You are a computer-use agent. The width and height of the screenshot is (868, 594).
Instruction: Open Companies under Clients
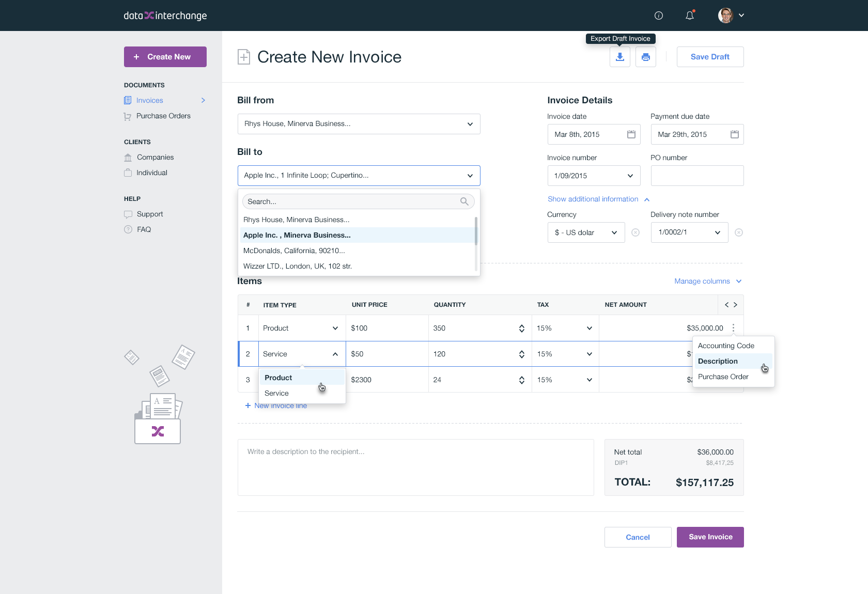154,157
